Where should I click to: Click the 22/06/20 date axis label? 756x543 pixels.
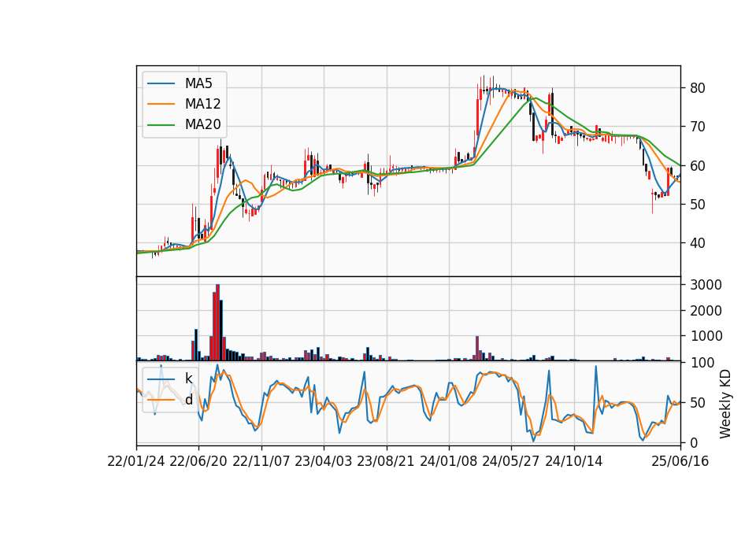click(x=198, y=462)
